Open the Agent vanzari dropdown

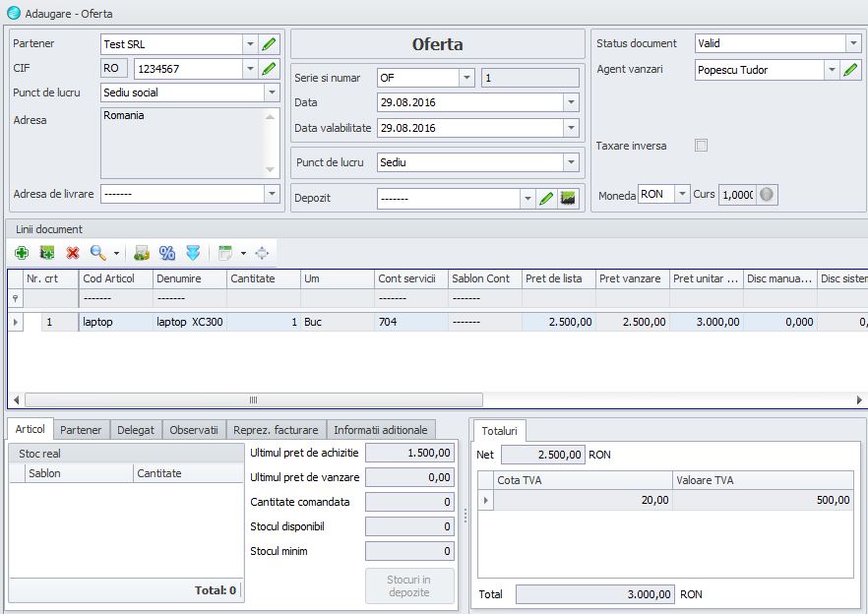pos(832,70)
